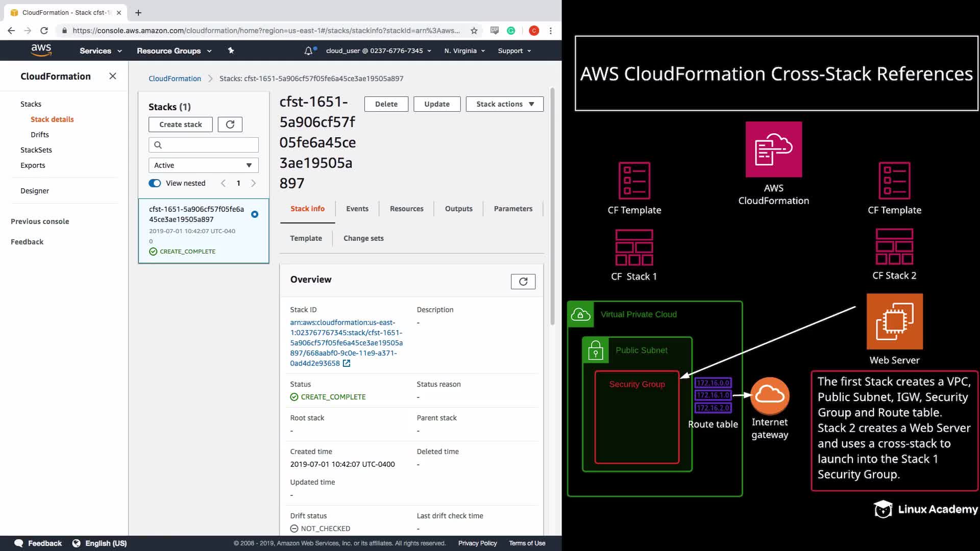Open the Services menu

click(x=101, y=51)
